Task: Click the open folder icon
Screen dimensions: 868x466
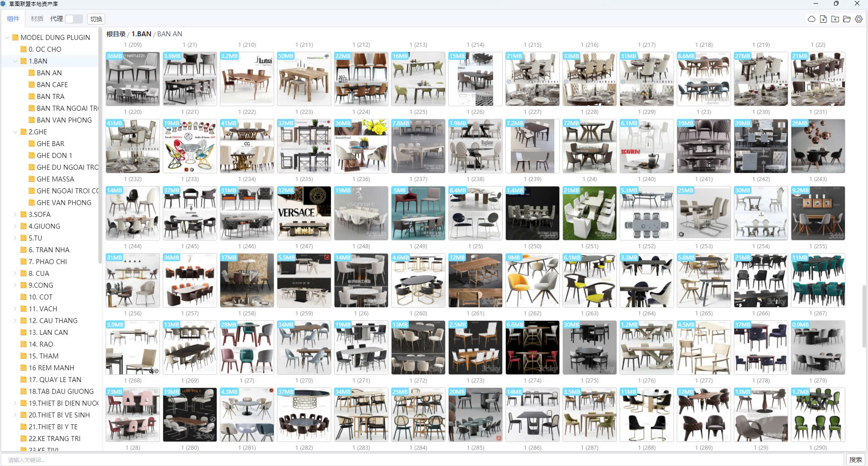Action: (x=847, y=19)
